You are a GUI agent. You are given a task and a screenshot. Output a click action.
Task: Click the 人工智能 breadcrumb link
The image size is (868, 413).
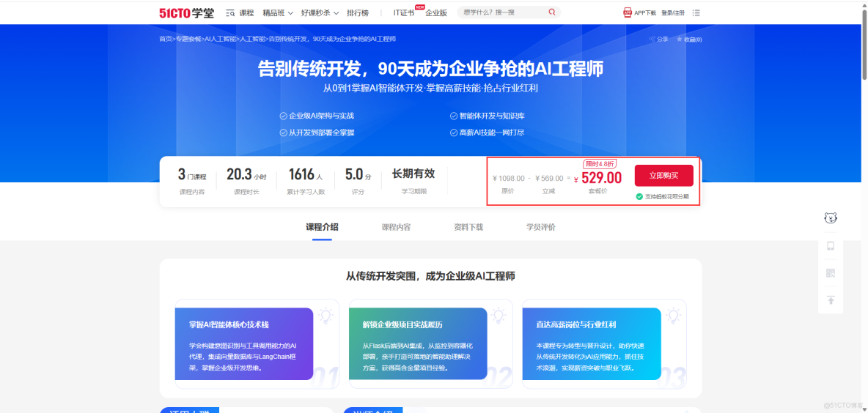252,40
